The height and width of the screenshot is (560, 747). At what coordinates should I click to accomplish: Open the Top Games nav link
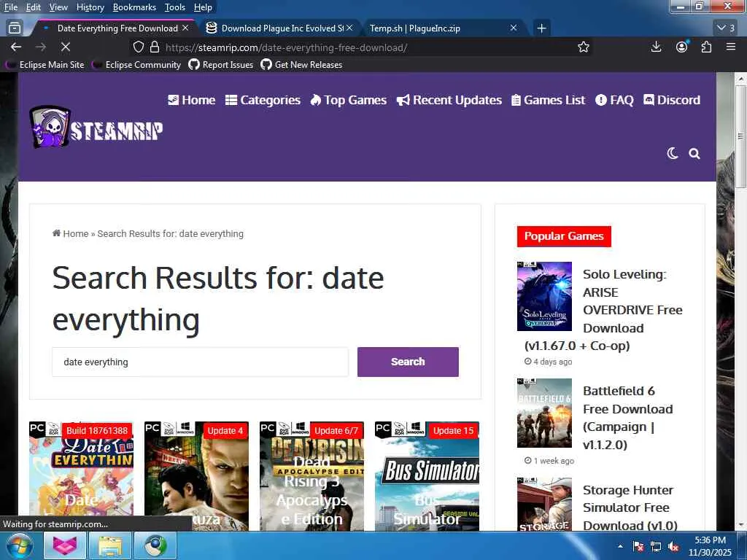click(348, 100)
